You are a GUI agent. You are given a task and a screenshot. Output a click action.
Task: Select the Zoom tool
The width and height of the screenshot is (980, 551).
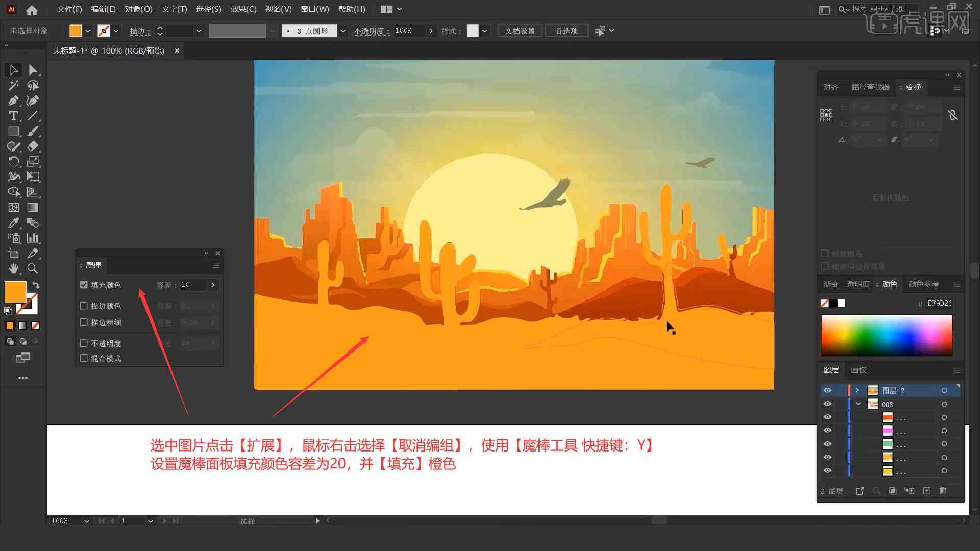point(32,268)
